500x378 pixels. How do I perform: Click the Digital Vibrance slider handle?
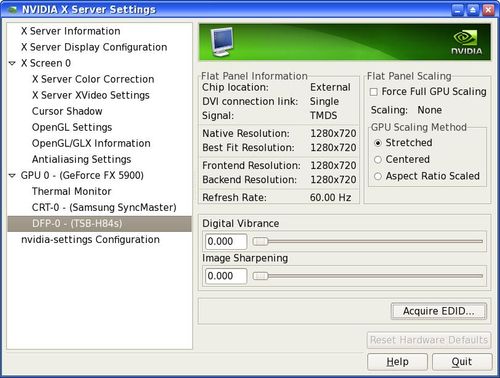[x=260, y=241]
